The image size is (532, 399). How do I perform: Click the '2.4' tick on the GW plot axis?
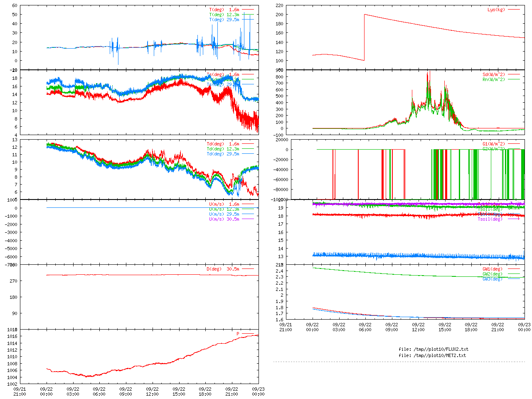pos(280,271)
